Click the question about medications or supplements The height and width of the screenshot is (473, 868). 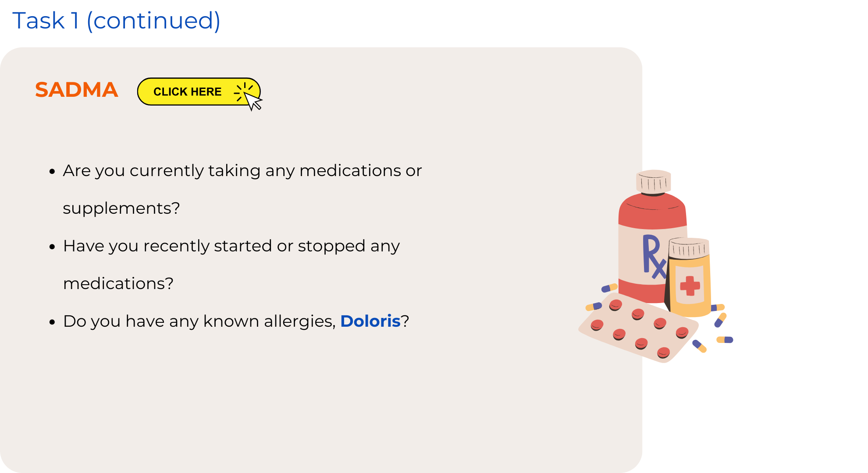click(x=242, y=189)
